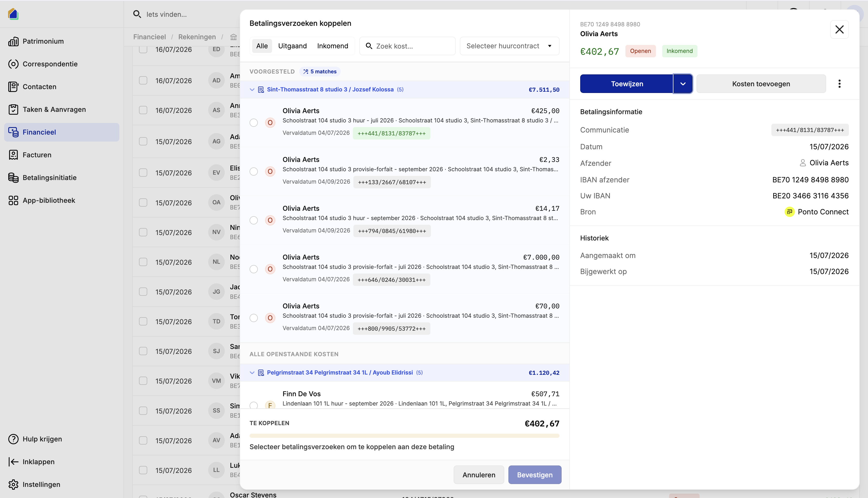This screenshot has width=868, height=498.
Task: Open Taken & Aanvragen clipboard icon
Action: 13,110
